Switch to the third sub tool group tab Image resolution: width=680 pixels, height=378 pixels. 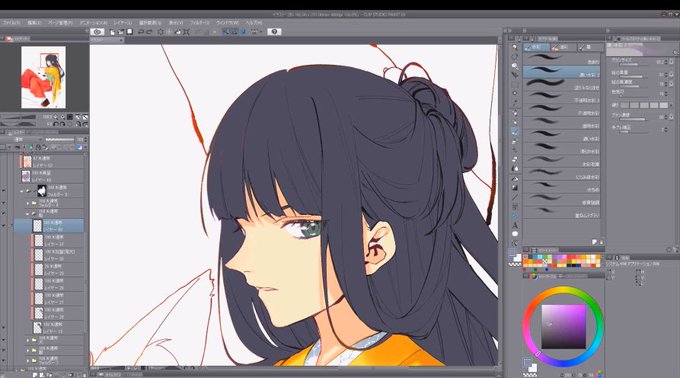(x=589, y=47)
